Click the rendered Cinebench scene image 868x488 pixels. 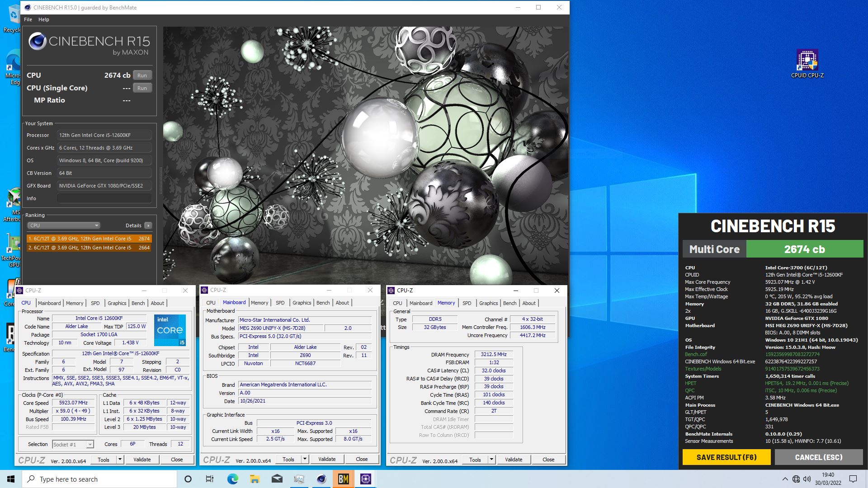pos(365,155)
